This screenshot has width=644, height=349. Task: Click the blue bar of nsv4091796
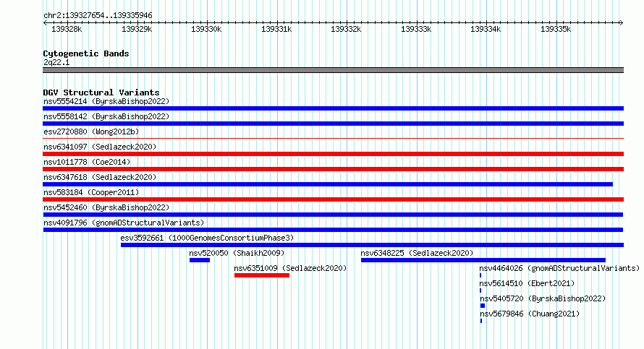tap(333, 230)
